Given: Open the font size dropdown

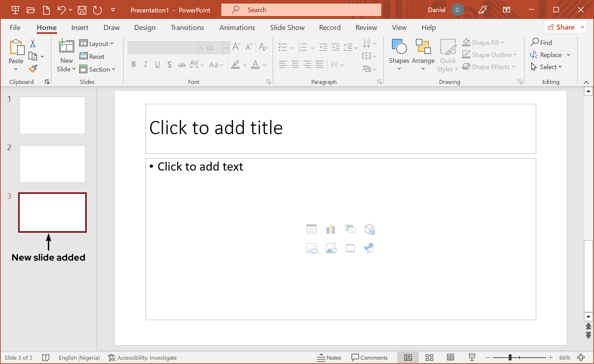Looking at the screenshot, I should click(x=227, y=47).
